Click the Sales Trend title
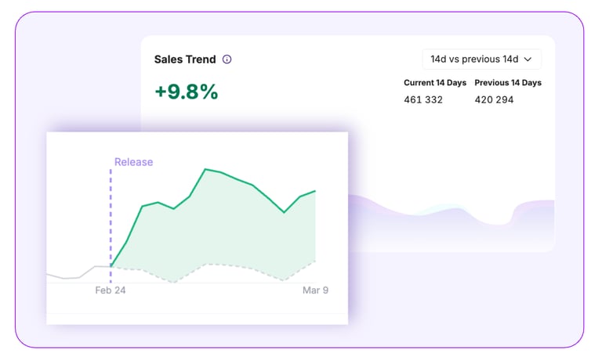 [185, 59]
